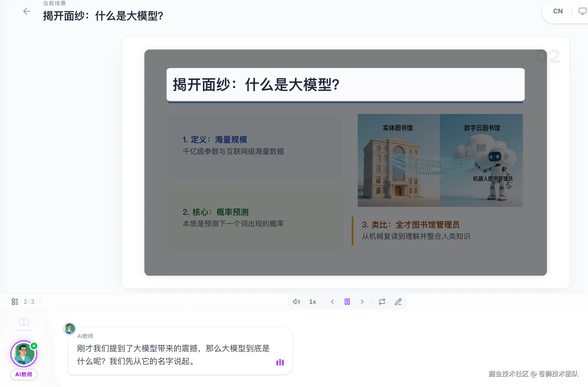
Task: Toggle the loop repeat icon
Action: [382, 302]
